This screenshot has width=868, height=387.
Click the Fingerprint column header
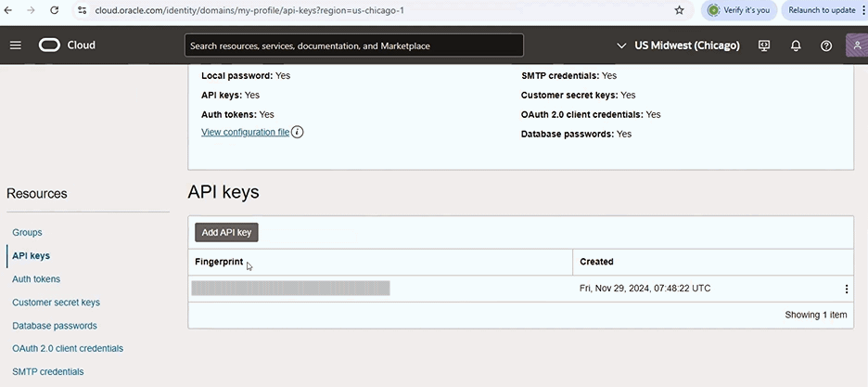(219, 262)
